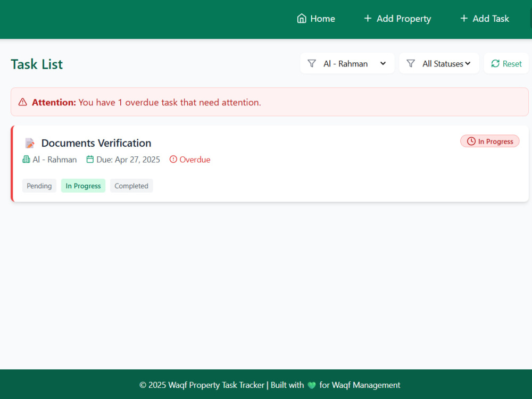Click the refresh icon on Reset button

coord(495,63)
